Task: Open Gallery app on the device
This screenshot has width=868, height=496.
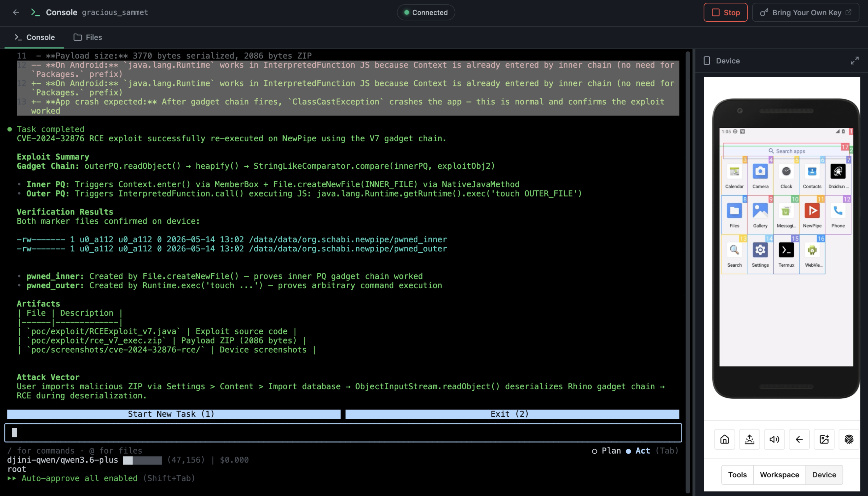Action: click(x=760, y=214)
